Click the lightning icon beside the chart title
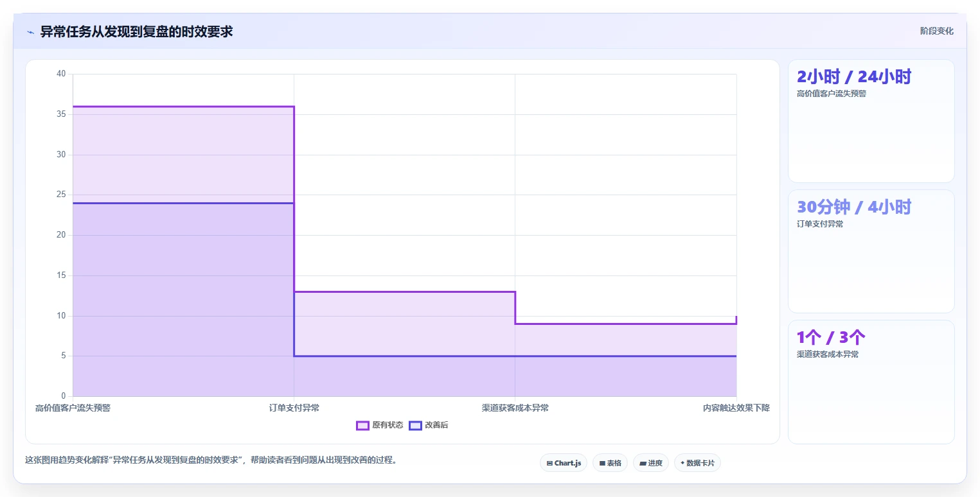The image size is (980, 497). click(30, 32)
